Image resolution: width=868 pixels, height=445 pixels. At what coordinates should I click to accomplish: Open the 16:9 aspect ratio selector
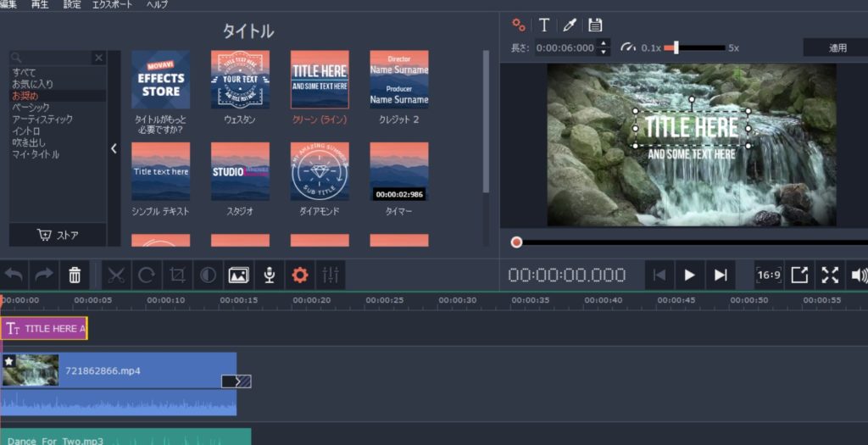[x=768, y=275]
